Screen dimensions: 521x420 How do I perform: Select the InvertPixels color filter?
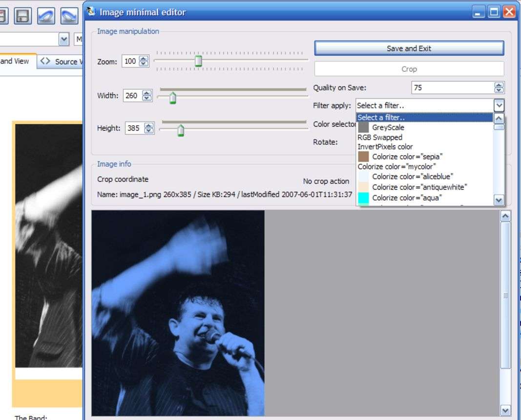coord(385,147)
